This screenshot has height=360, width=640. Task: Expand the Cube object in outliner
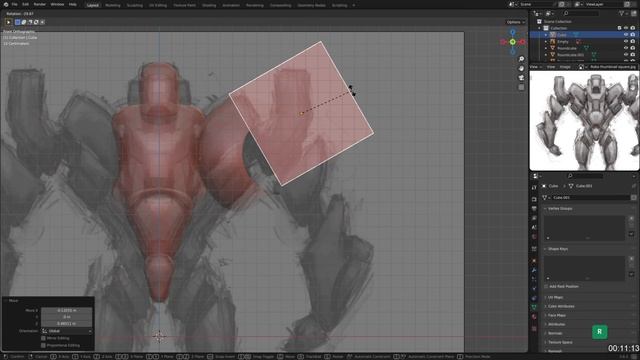[546, 35]
